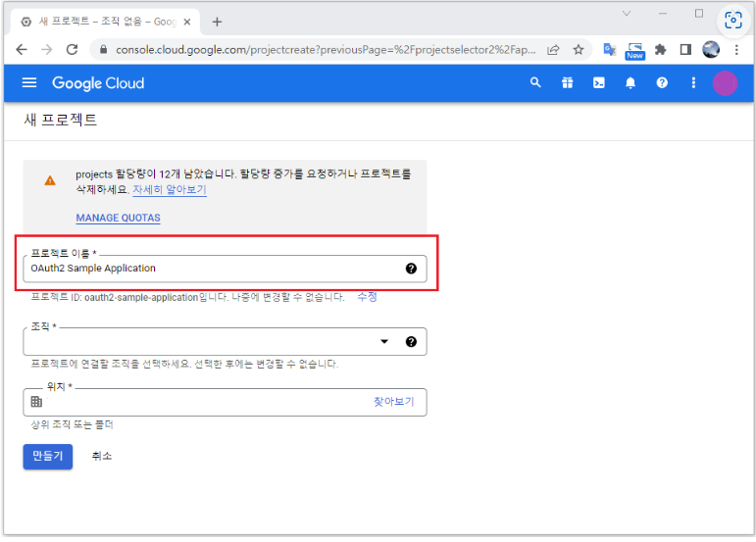756x542 pixels.
Task: Open the Google Cloud hamburger navigation menu
Action: (x=29, y=83)
